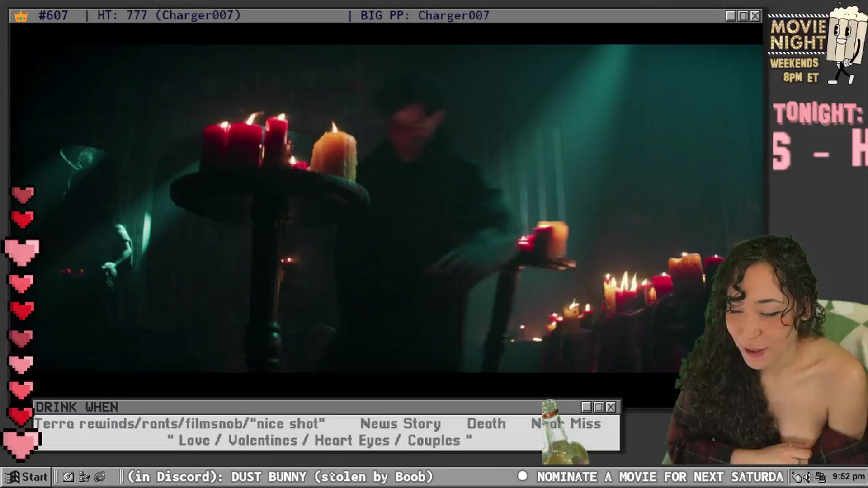
Task: Click the NOMINATE A MOVIE ticker text
Action: click(660, 477)
